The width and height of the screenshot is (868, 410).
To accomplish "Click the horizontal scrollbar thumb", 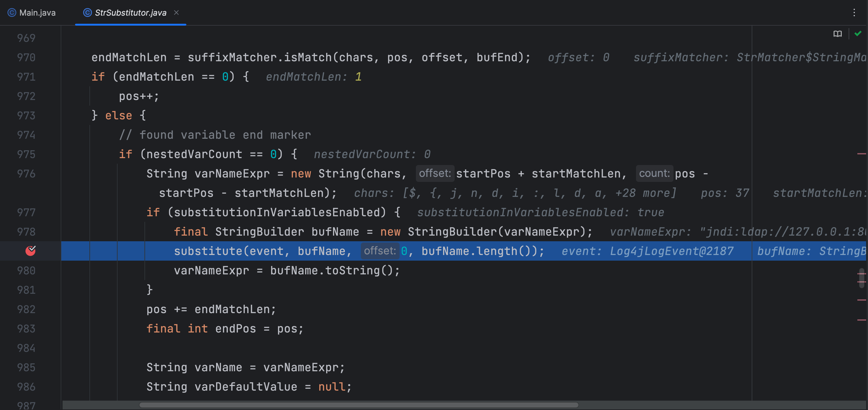I will tap(359, 405).
